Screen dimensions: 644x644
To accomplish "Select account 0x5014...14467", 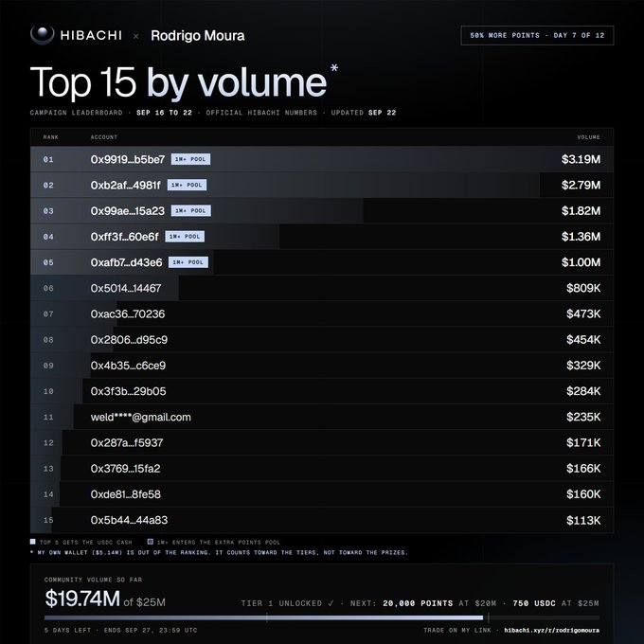I will [126, 288].
